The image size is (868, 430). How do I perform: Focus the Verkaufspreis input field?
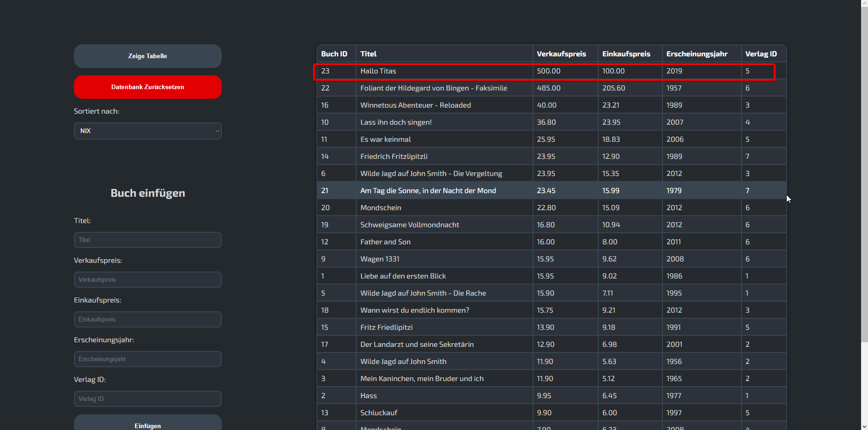coord(147,279)
